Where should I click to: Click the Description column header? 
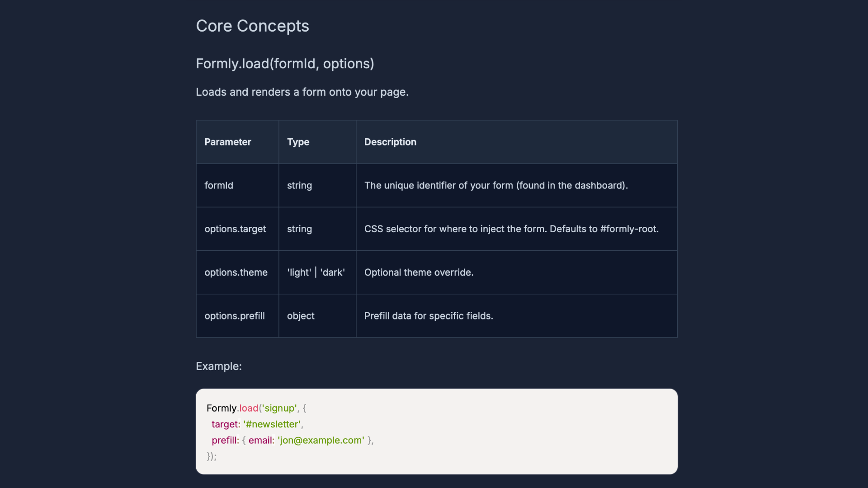pos(390,142)
